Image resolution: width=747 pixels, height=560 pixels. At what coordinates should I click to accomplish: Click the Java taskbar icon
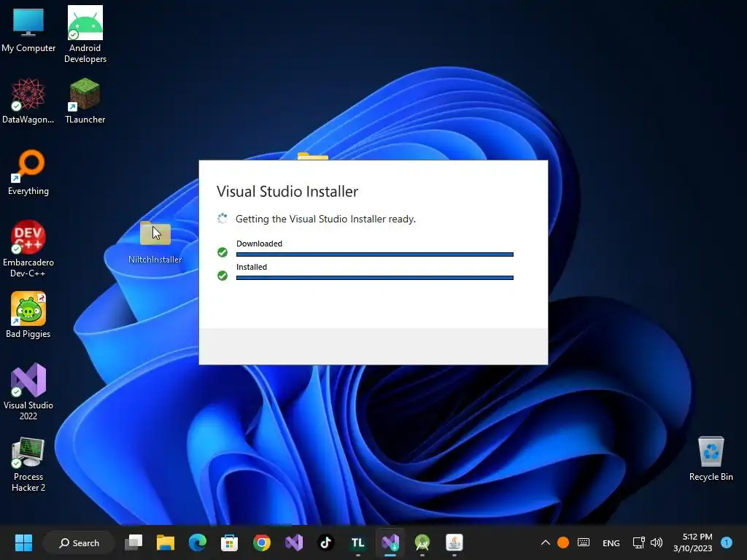pyautogui.click(x=454, y=542)
